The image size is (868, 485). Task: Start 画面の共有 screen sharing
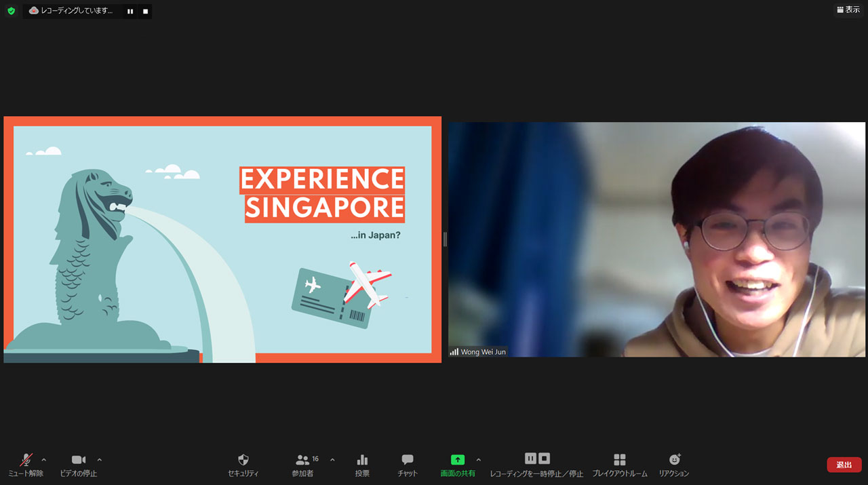tap(458, 465)
